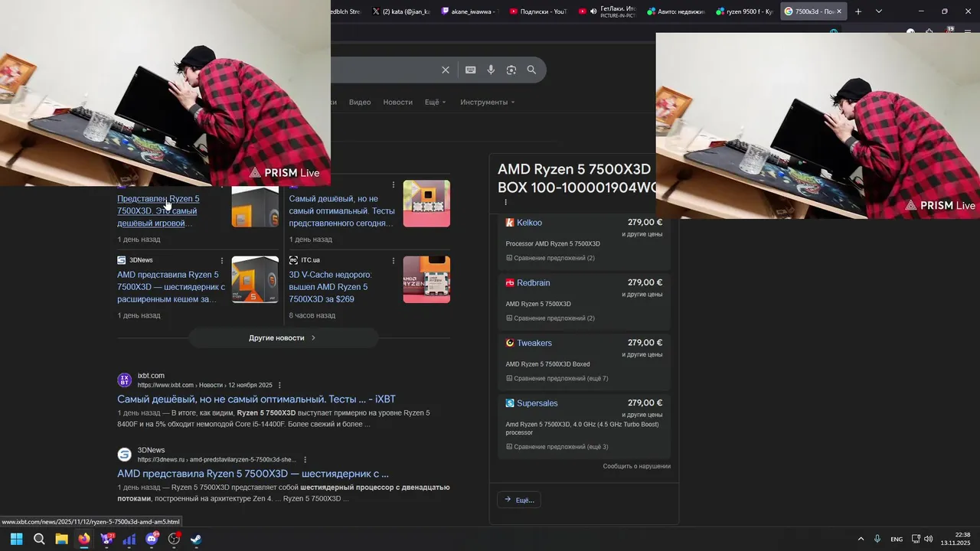Image resolution: width=980 pixels, height=551 pixels.
Task: Open Discord from the taskbar
Action: click(x=152, y=539)
